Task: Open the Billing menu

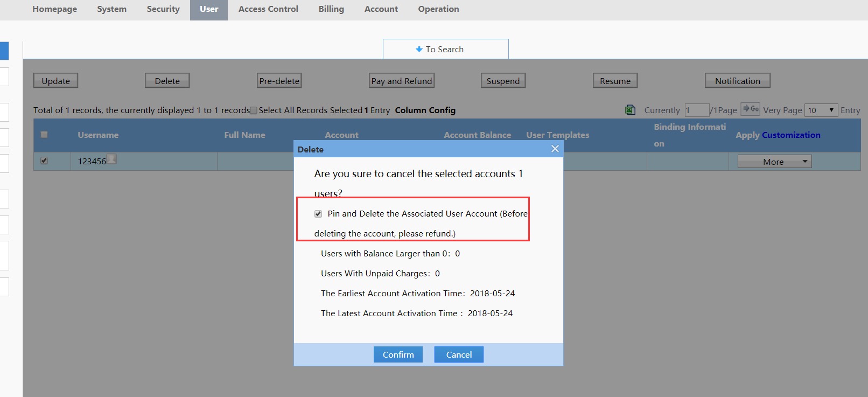Action: pos(331,9)
